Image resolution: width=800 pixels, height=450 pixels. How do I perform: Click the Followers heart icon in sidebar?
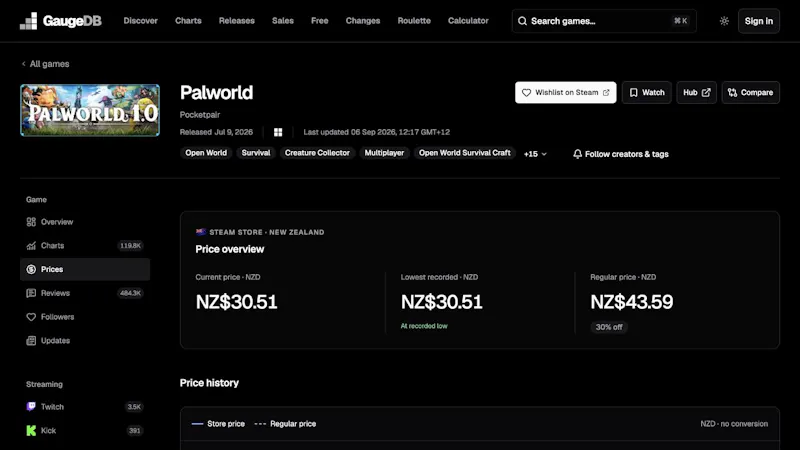[31, 317]
